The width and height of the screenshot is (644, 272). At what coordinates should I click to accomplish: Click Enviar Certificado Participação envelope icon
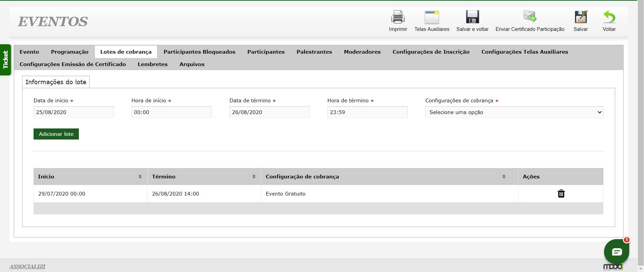click(x=530, y=17)
